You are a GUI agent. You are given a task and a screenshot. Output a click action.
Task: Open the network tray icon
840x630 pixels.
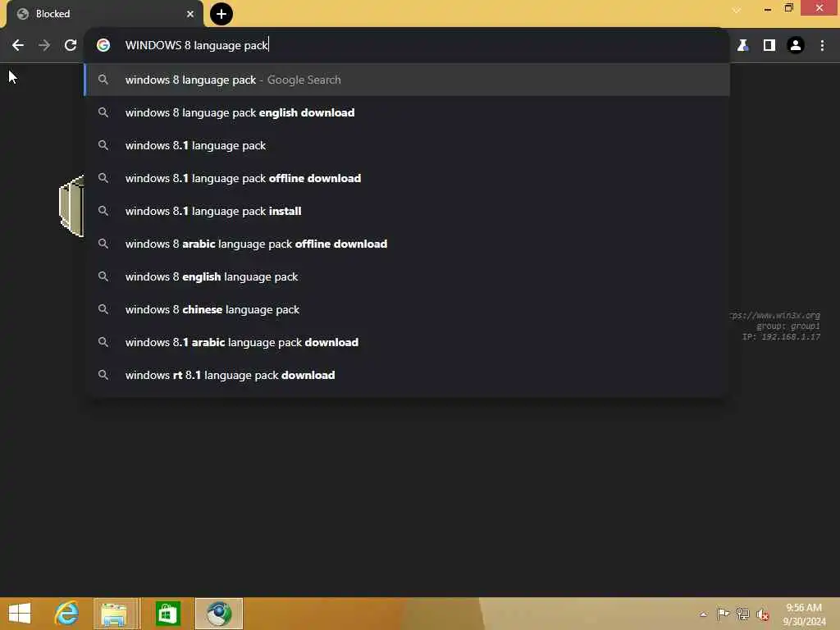pos(742,614)
